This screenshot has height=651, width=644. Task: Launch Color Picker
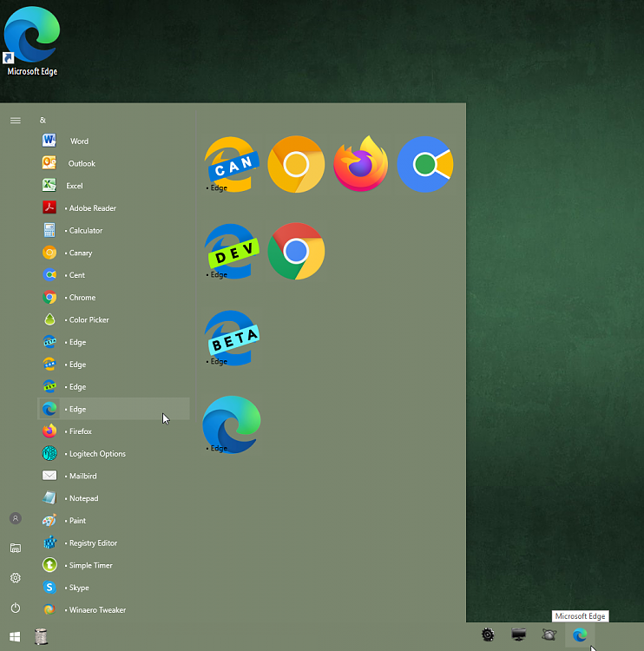(114, 319)
